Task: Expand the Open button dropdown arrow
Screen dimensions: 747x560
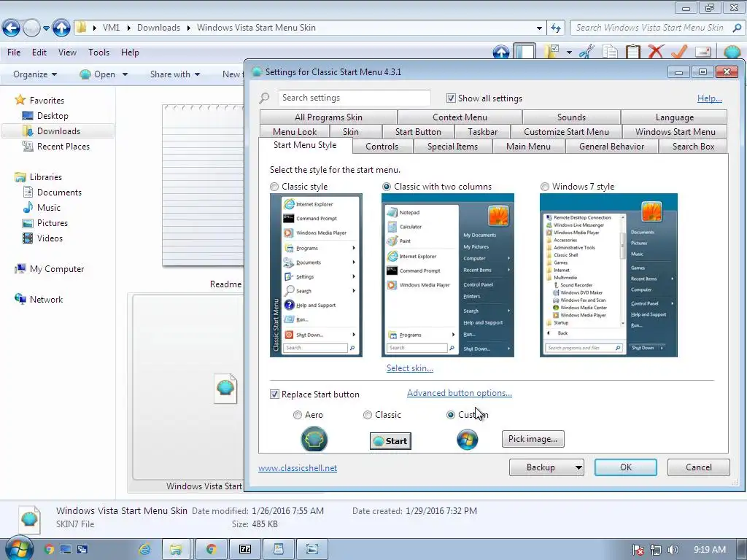Action: click(125, 75)
